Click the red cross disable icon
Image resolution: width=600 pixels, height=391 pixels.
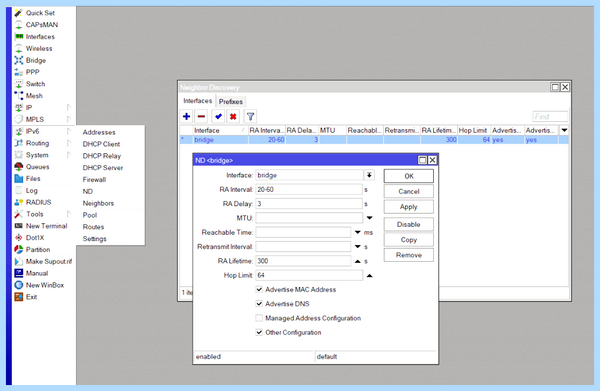pos(233,116)
